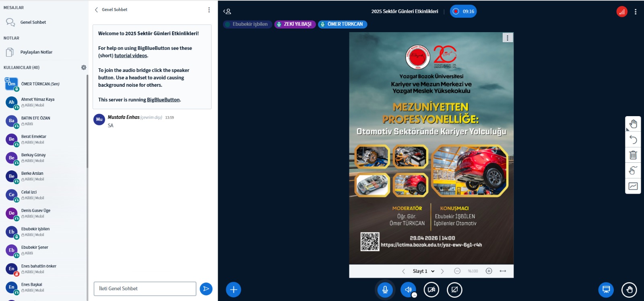Click the İleti Genel Sohbet input field
644x301 pixels.
point(145,289)
